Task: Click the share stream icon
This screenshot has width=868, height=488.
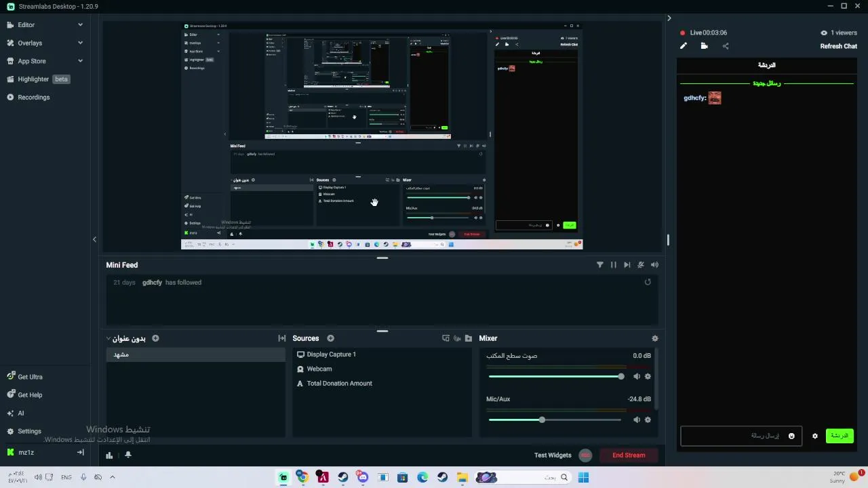Action: (x=725, y=46)
